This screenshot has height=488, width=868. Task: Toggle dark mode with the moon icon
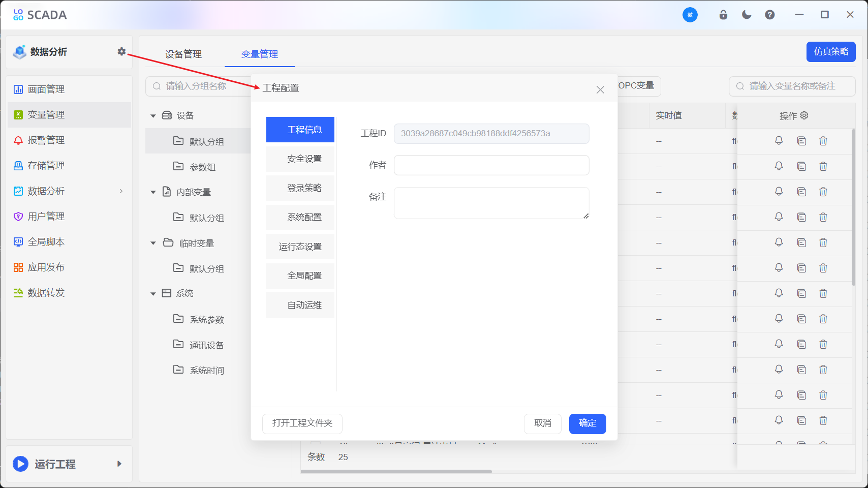tap(746, 15)
